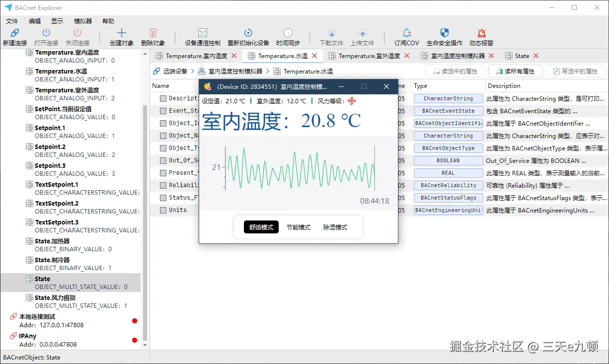Click the connection icon beside 本地连接测试
This screenshot has height=364, width=609.
pyautogui.click(x=13, y=316)
